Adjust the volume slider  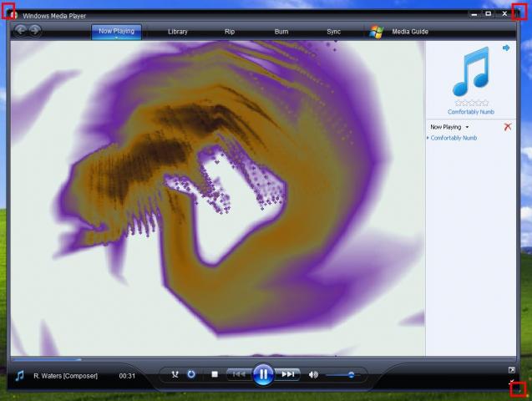pos(342,375)
